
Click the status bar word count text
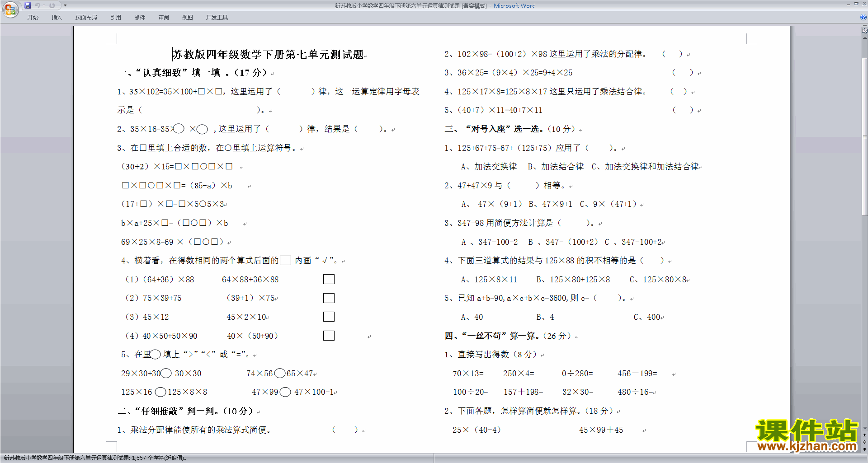click(95, 458)
